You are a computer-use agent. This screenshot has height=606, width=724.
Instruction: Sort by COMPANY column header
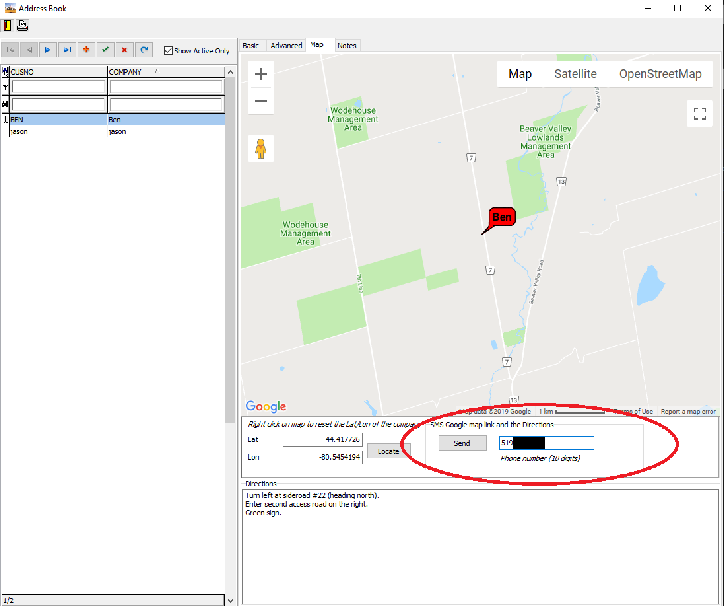166,72
